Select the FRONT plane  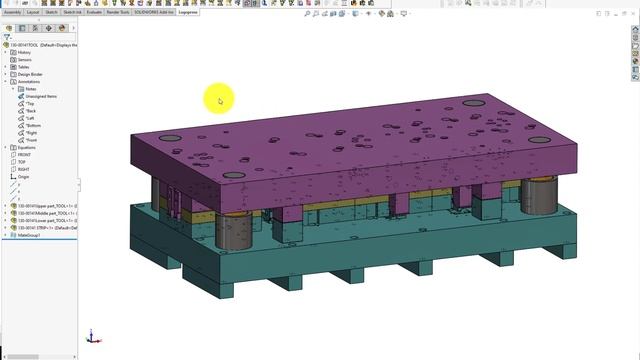pos(21,155)
